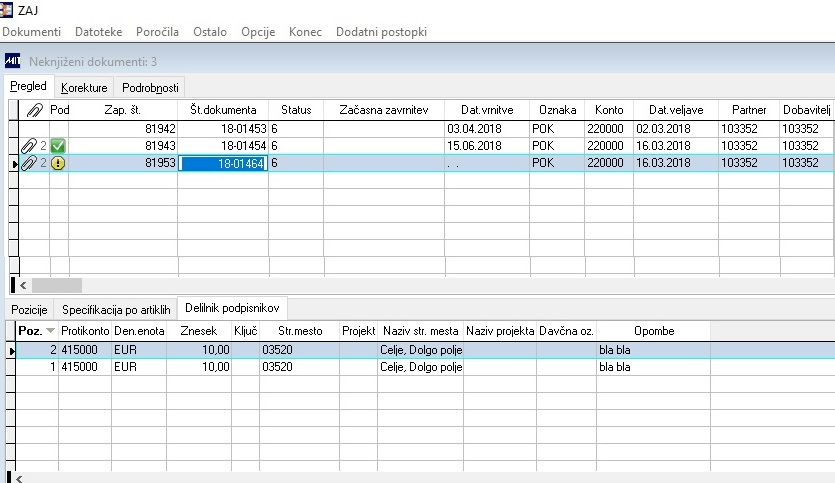Click the paperclip attachment column header icon
The image size is (835, 483).
[x=34, y=110]
